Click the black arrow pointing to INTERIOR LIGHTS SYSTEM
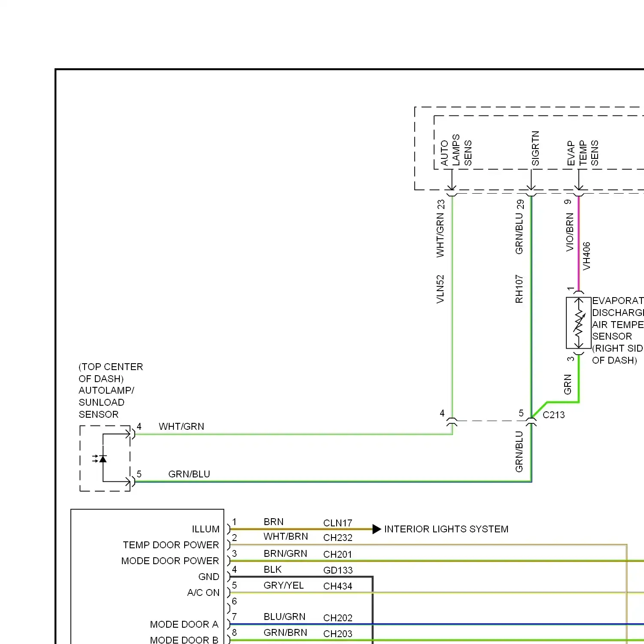Screen dimensions: 644x644 pyautogui.click(x=377, y=529)
